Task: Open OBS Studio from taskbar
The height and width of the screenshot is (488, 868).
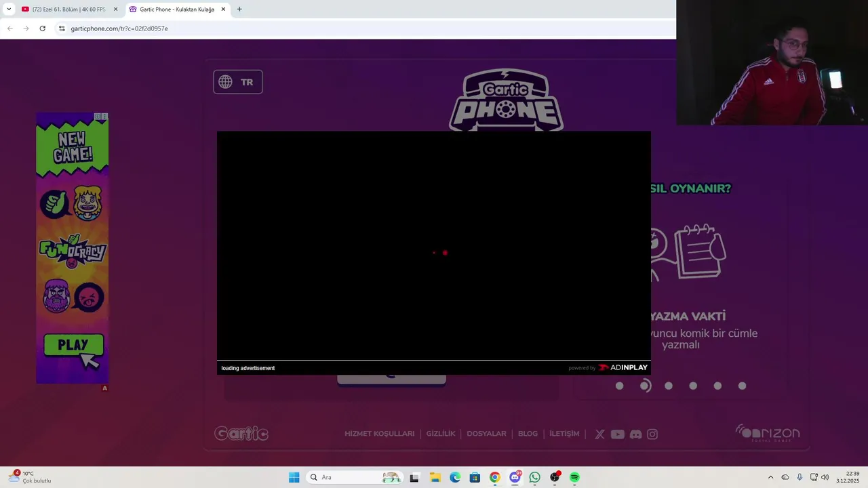Action: click(x=555, y=477)
